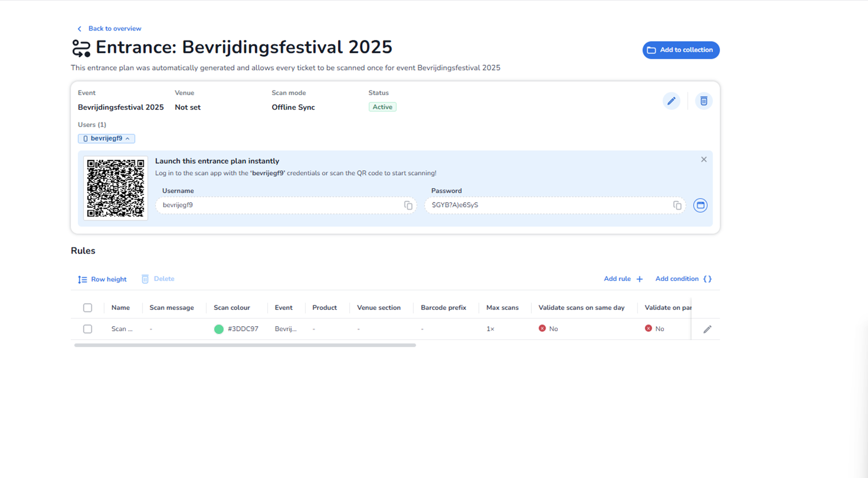Click the round icon next to password field
The image size is (868, 478).
[x=700, y=205]
